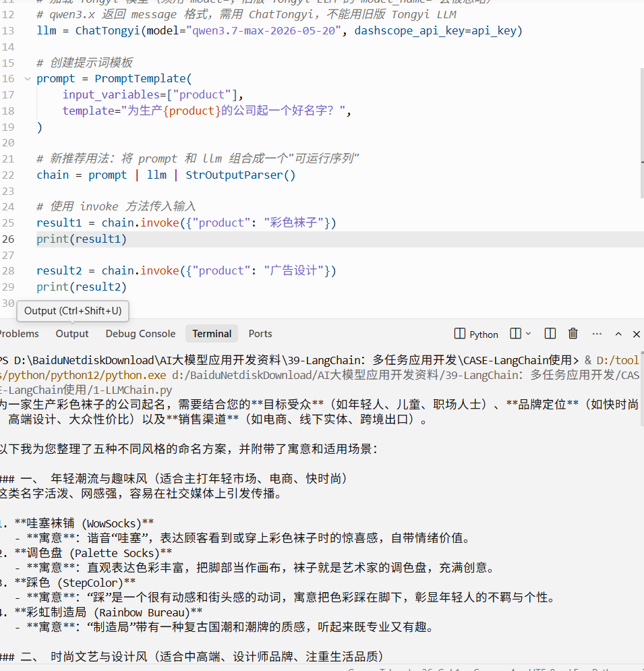Open the Output panel tab
Viewport: 644px width, 671px height.
72,334
